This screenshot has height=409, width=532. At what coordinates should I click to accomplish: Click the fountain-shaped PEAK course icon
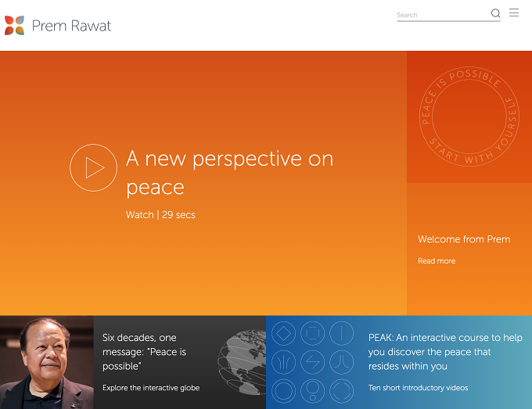pos(342,362)
